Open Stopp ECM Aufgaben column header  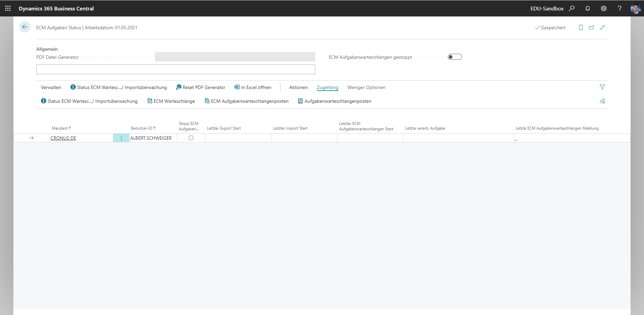(189, 126)
